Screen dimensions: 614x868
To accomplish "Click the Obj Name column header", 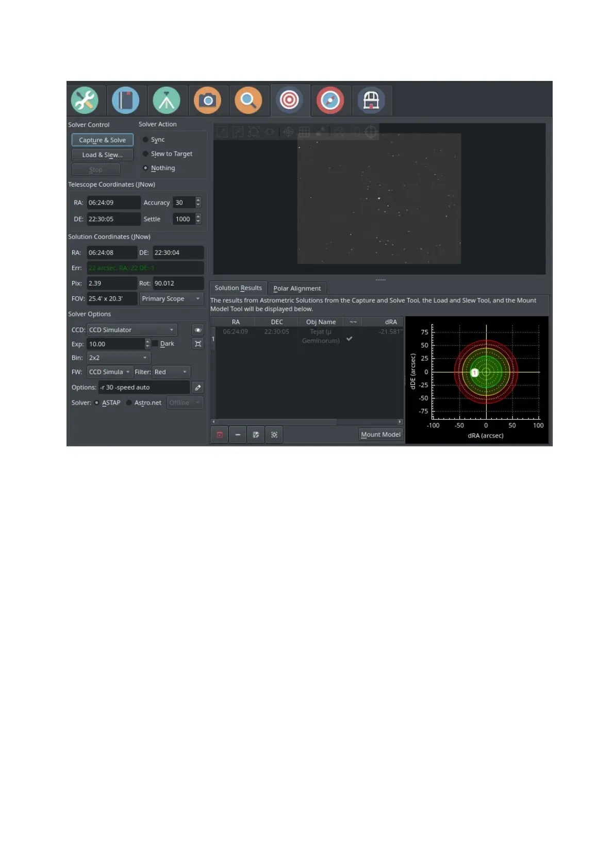I will coord(321,322).
